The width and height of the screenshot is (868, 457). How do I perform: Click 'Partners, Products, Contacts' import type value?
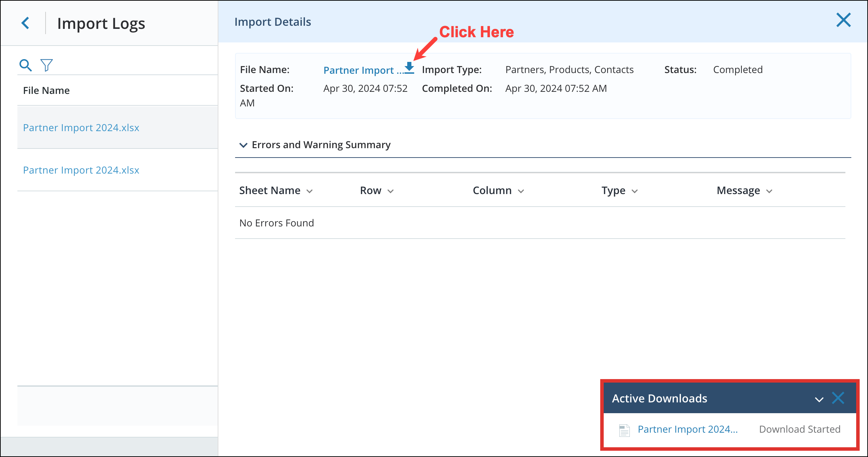point(570,70)
